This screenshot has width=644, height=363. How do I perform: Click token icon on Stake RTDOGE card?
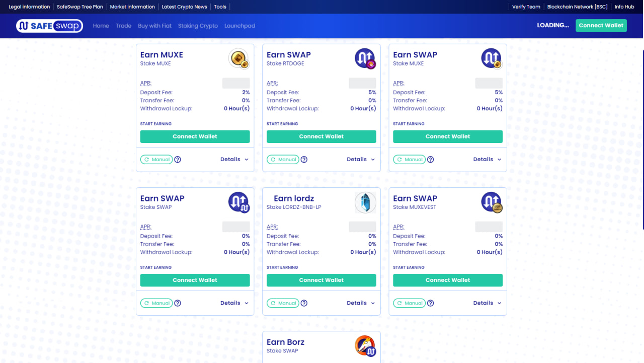(x=365, y=59)
